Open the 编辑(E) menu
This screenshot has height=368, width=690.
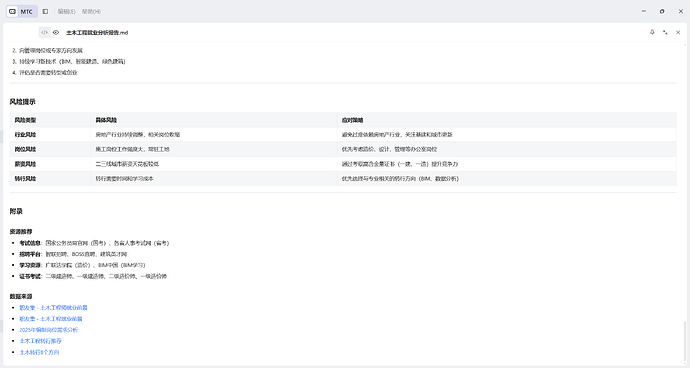(x=66, y=11)
